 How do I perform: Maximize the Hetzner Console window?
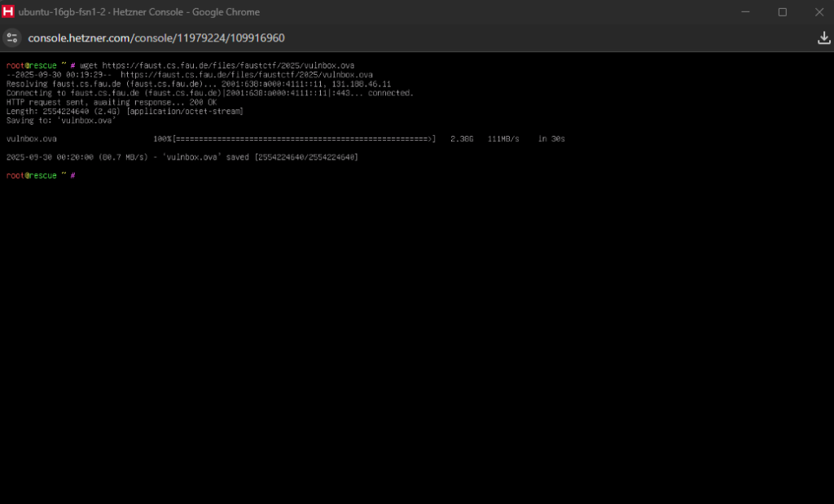point(782,12)
